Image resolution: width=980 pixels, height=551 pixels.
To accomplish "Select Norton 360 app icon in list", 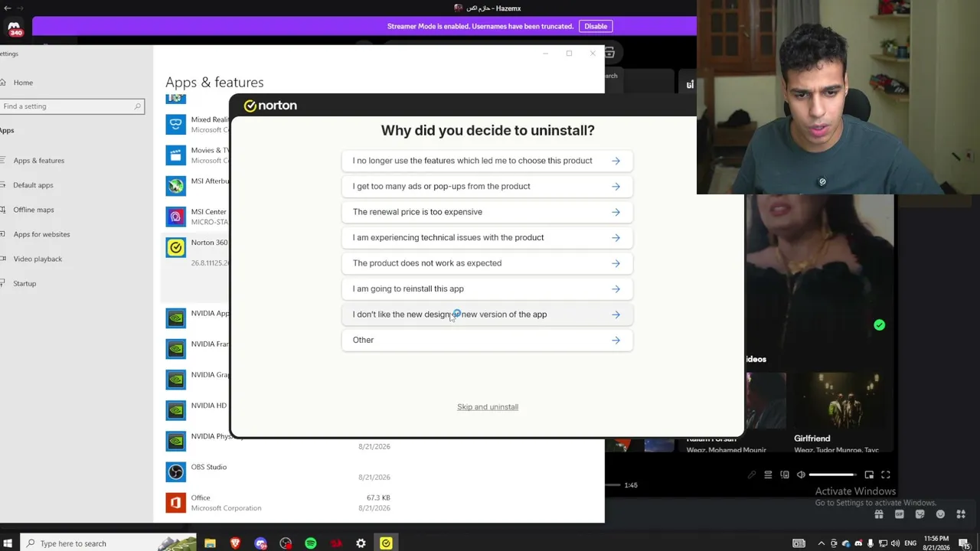I will (x=176, y=247).
